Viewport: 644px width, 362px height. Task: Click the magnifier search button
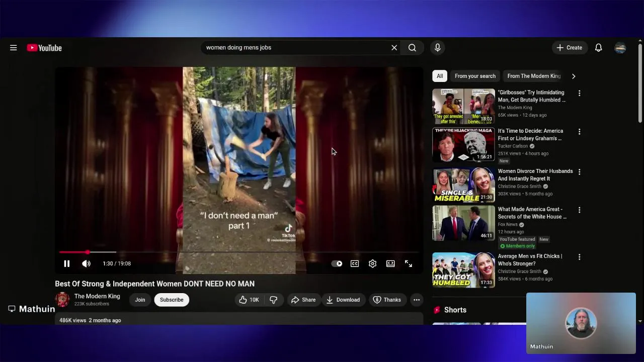[x=412, y=48]
